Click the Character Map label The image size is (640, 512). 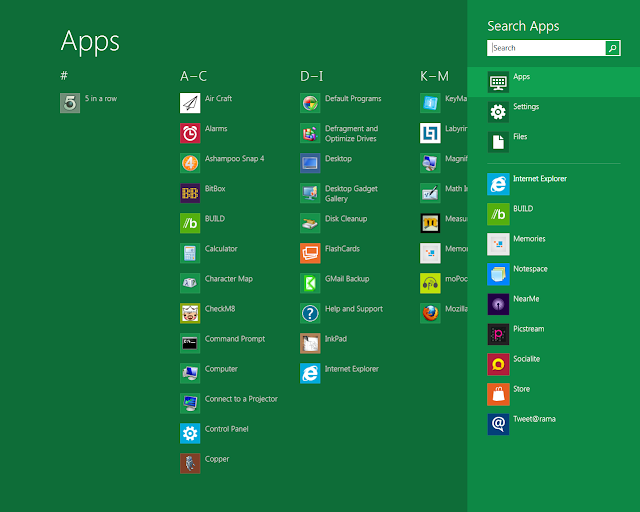tap(229, 279)
